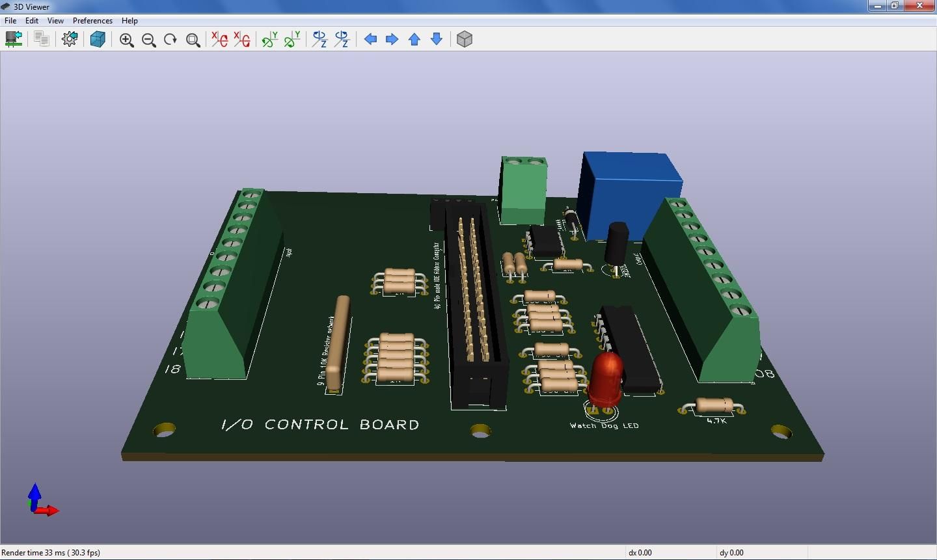This screenshot has height=560, width=937.
Task: Fit the board to the window
Action: tap(193, 40)
